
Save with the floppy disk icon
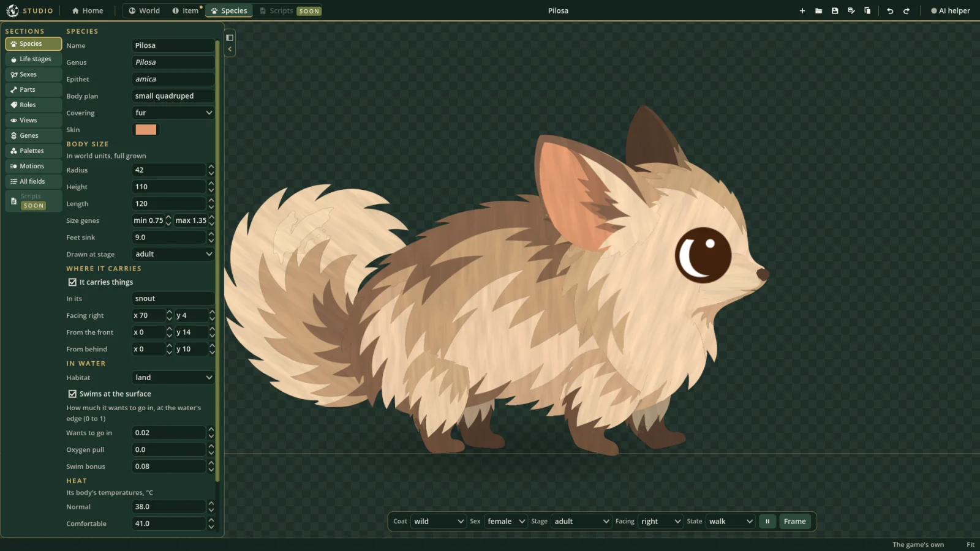coord(835,10)
